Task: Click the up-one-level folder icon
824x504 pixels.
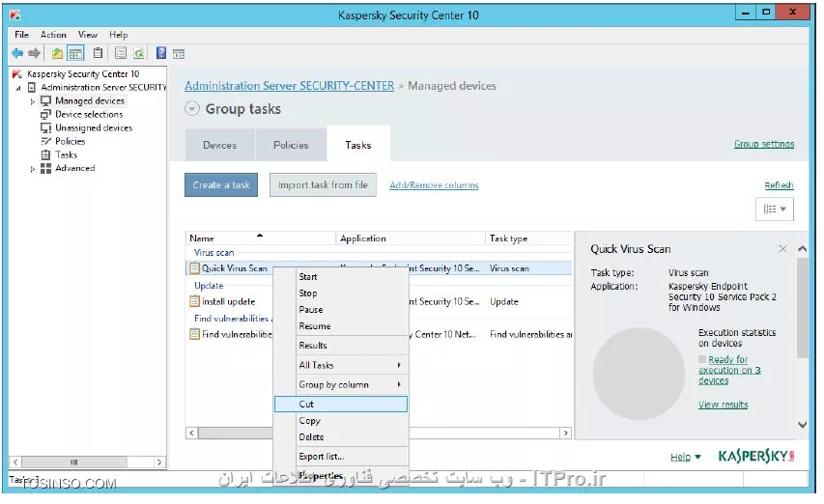Action: tap(57, 53)
